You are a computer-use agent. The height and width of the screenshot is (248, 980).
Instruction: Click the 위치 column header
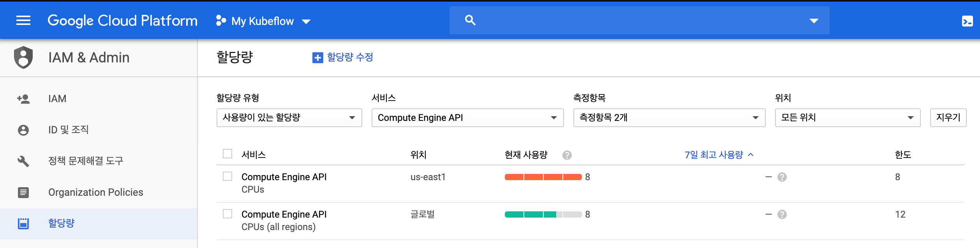(x=419, y=155)
